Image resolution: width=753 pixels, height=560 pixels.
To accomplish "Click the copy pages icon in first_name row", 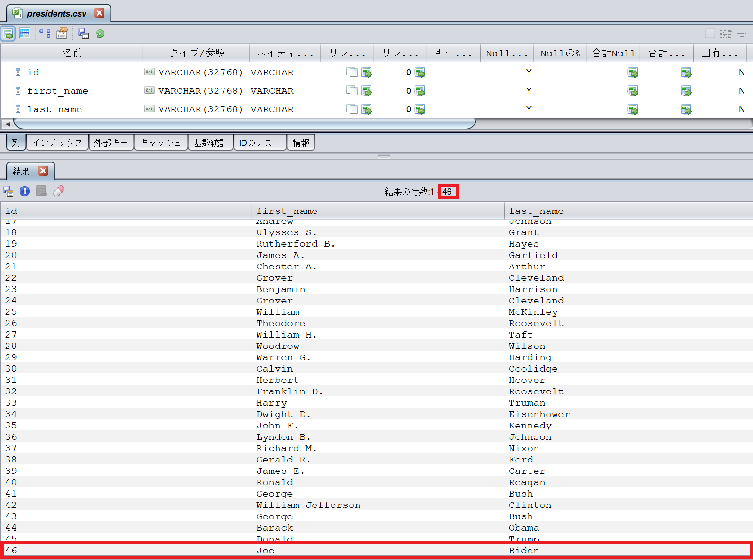I will pos(352,90).
